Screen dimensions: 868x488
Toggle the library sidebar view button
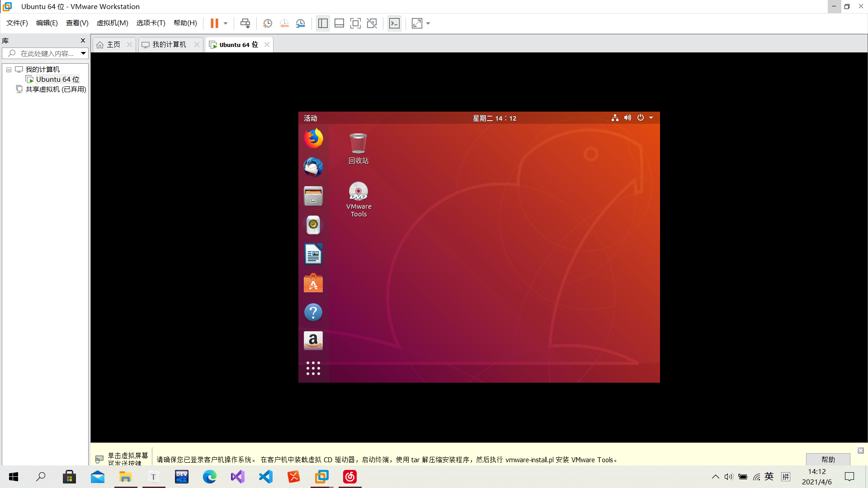coord(323,23)
